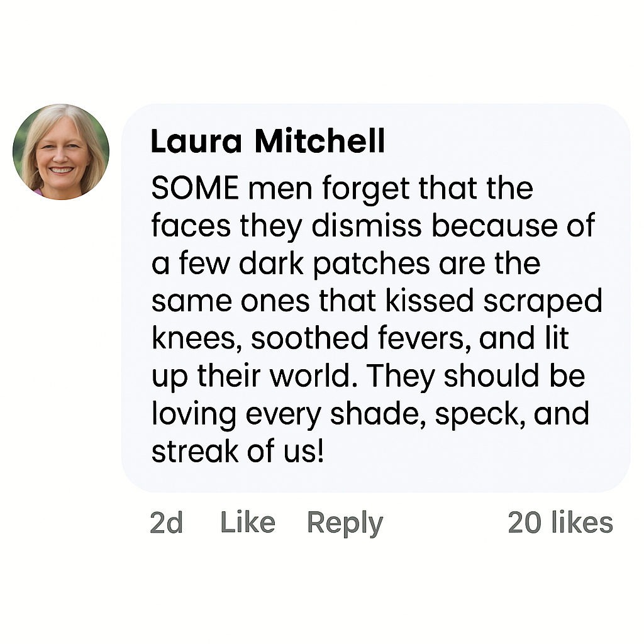
Task: Click the closing line "streak of us!"
Action: 238,452
